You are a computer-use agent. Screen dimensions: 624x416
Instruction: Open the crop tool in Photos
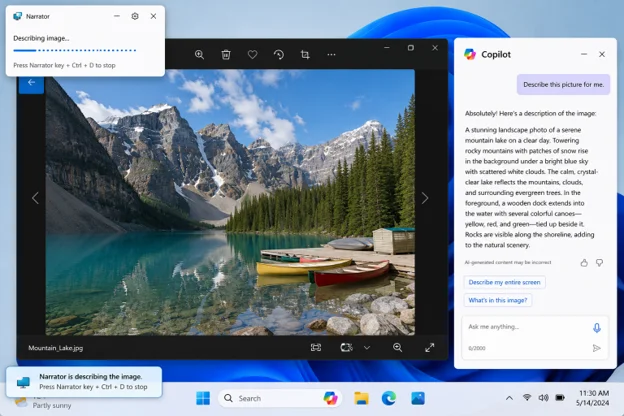(x=305, y=55)
